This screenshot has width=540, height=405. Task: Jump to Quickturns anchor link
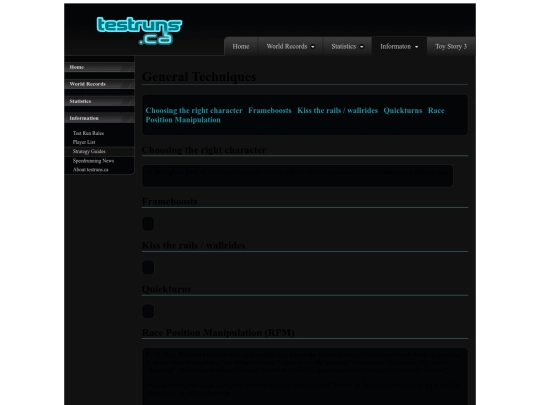tap(403, 111)
